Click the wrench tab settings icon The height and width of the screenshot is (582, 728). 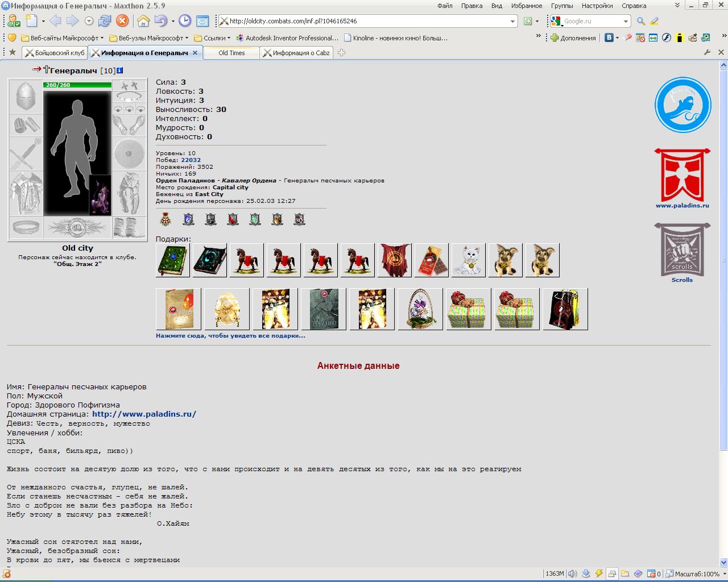(x=708, y=52)
